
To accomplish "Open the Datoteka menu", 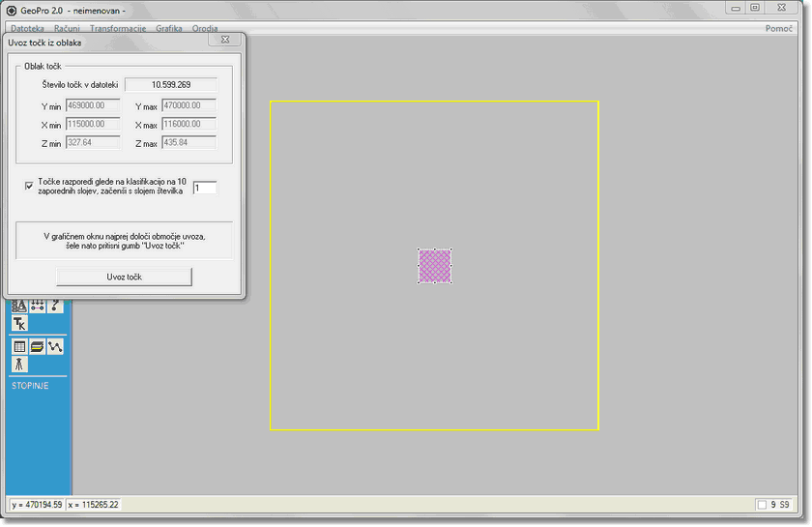I will coord(27,28).
